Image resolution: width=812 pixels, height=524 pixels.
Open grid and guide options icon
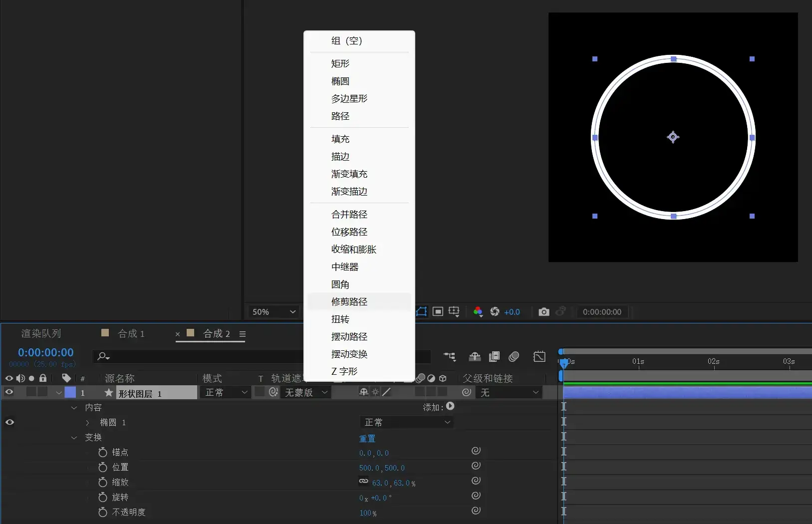coord(454,312)
